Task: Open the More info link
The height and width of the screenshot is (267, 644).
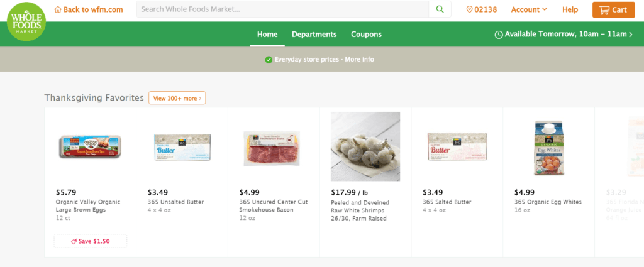Action: (359, 60)
